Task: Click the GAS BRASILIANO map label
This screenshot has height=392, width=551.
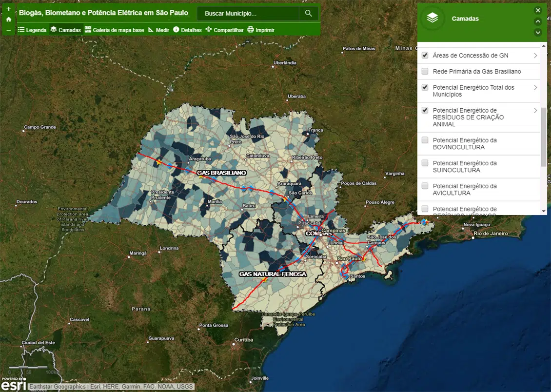Action: [x=221, y=173]
